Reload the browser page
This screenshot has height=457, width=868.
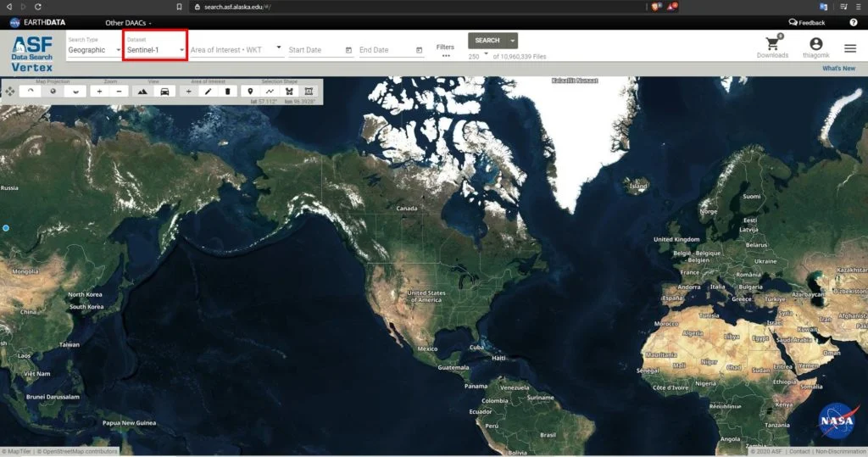coord(37,7)
